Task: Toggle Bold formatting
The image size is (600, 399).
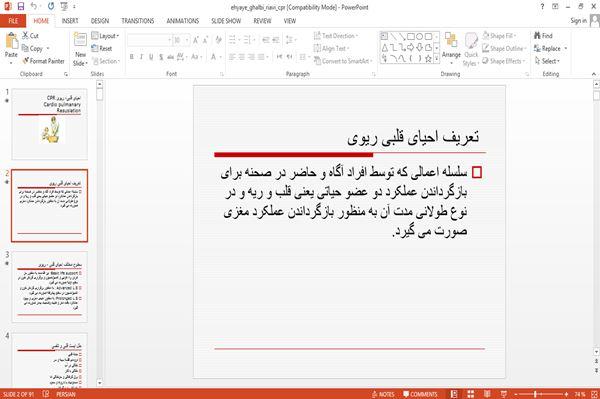Action: tap(132, 57)
